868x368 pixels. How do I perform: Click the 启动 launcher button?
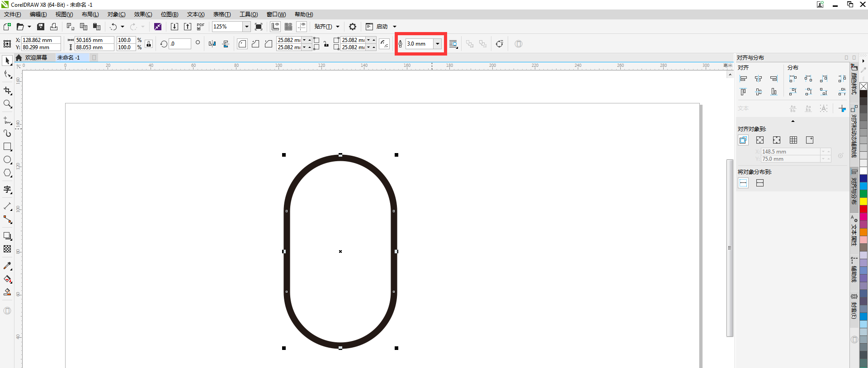[x=382, y=27]
